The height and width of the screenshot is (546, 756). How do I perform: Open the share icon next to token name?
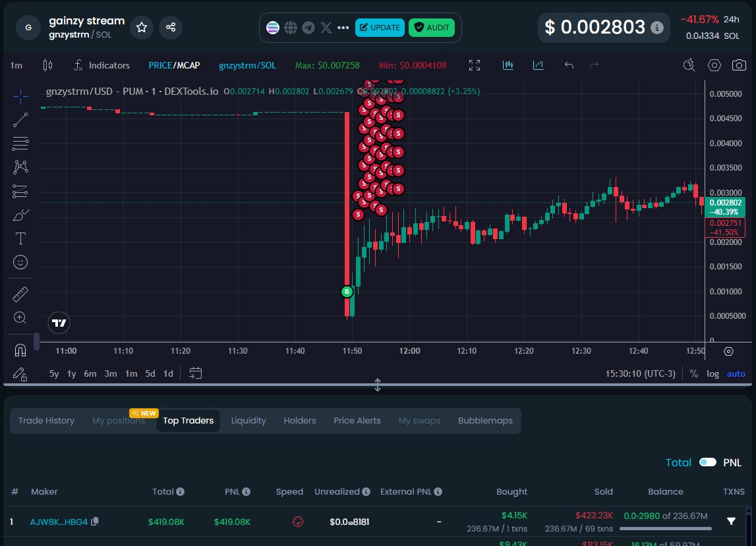tap(171, 27)
